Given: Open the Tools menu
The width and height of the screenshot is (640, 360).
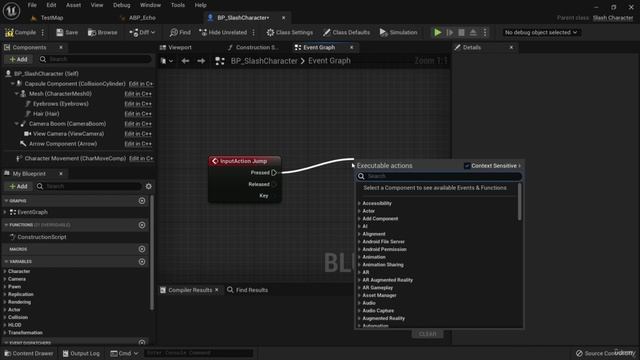Looking at the screenshot, I should (x=178, y=5).
